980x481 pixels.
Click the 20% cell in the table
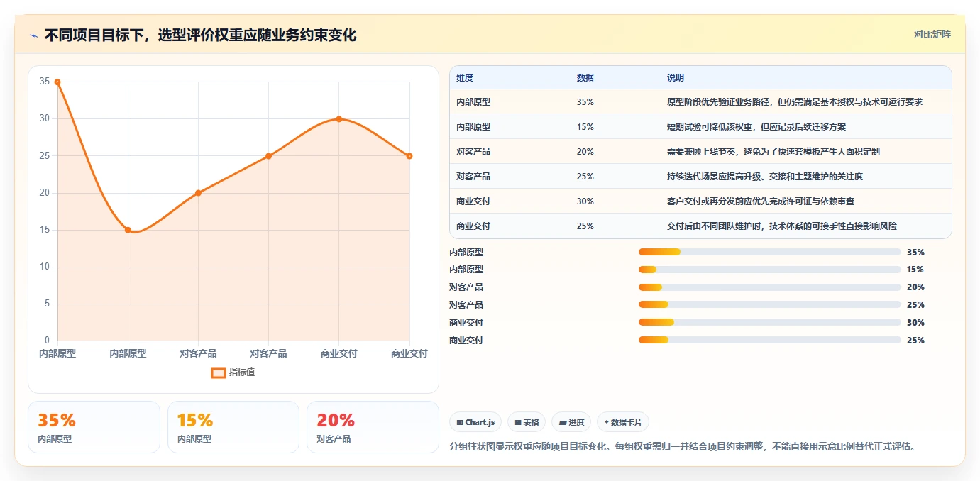[x=585, y=152]
